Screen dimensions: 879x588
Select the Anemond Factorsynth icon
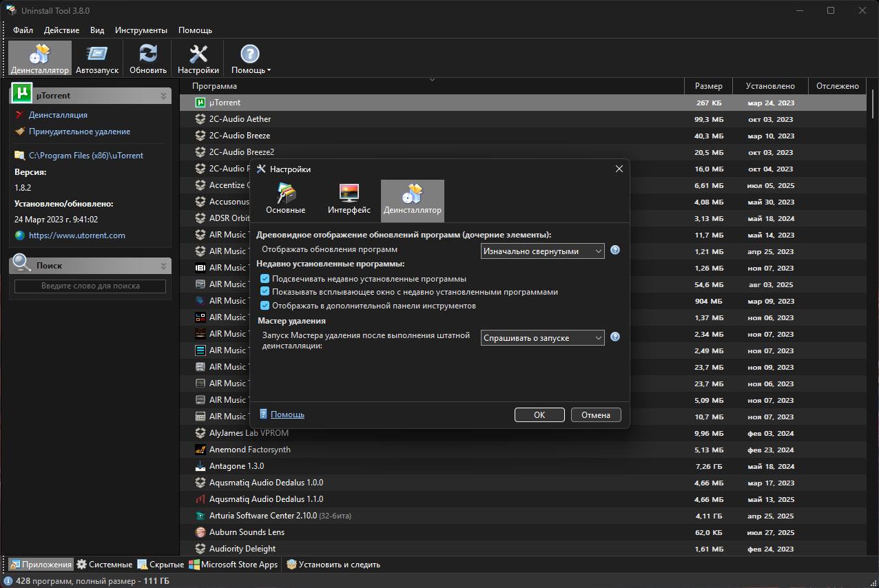click(200, 450)
